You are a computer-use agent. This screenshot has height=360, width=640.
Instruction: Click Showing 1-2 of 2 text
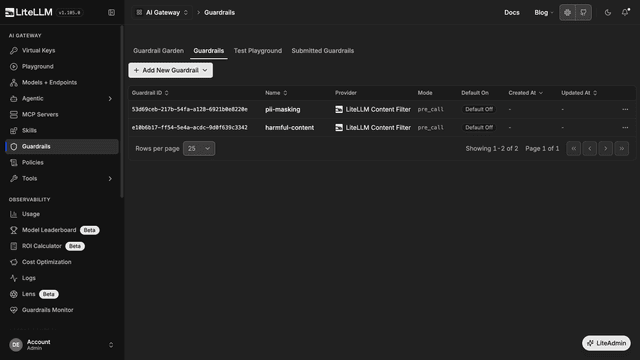pyautogui.click(x=491, y=149)
